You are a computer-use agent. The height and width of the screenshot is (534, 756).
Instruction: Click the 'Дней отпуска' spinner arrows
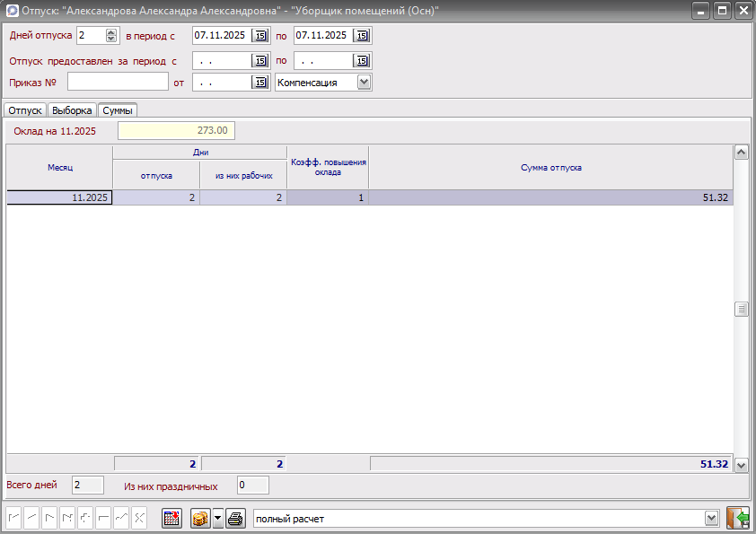coord(111,36)
